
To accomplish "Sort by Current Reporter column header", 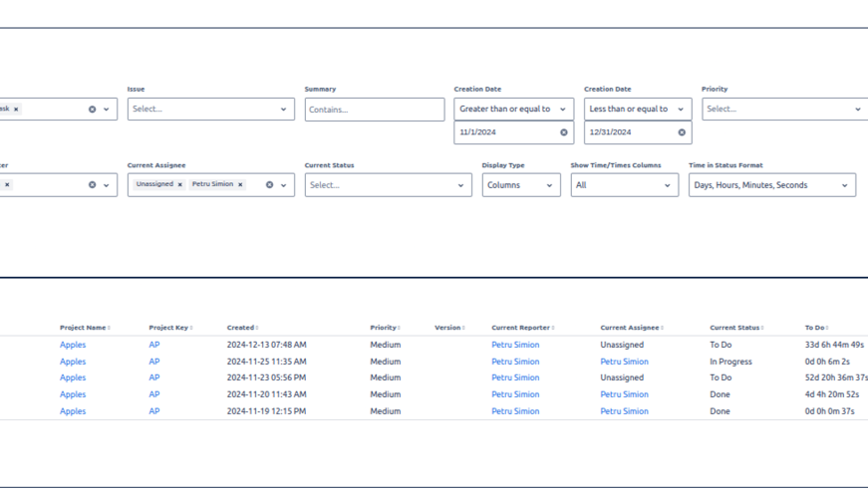I will tap(523, 328).
